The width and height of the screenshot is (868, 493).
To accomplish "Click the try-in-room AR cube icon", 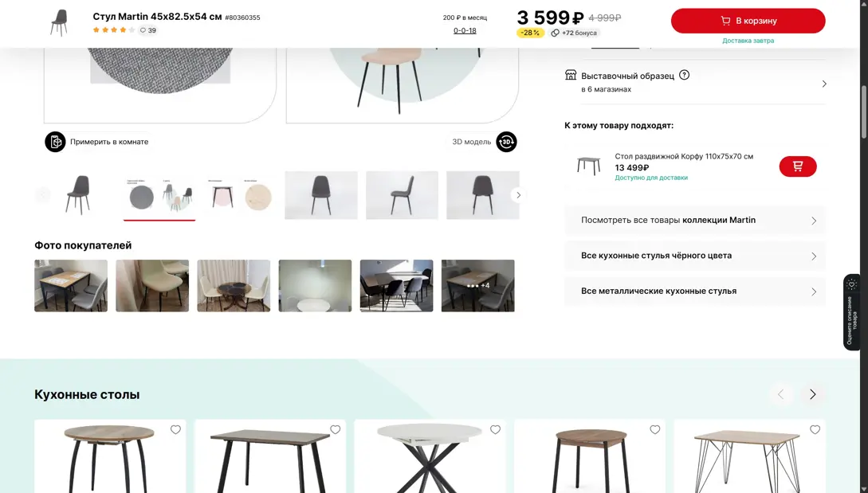I will pos(55,142).
